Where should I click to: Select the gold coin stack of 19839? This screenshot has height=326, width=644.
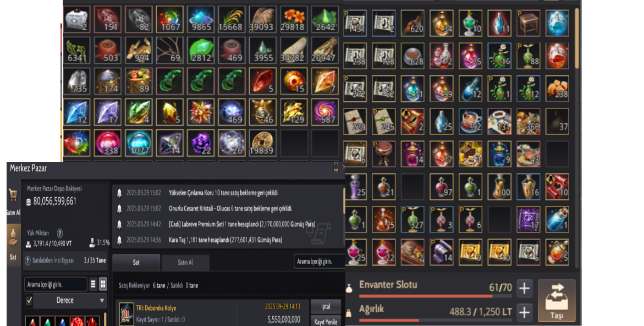click(262, 143)
